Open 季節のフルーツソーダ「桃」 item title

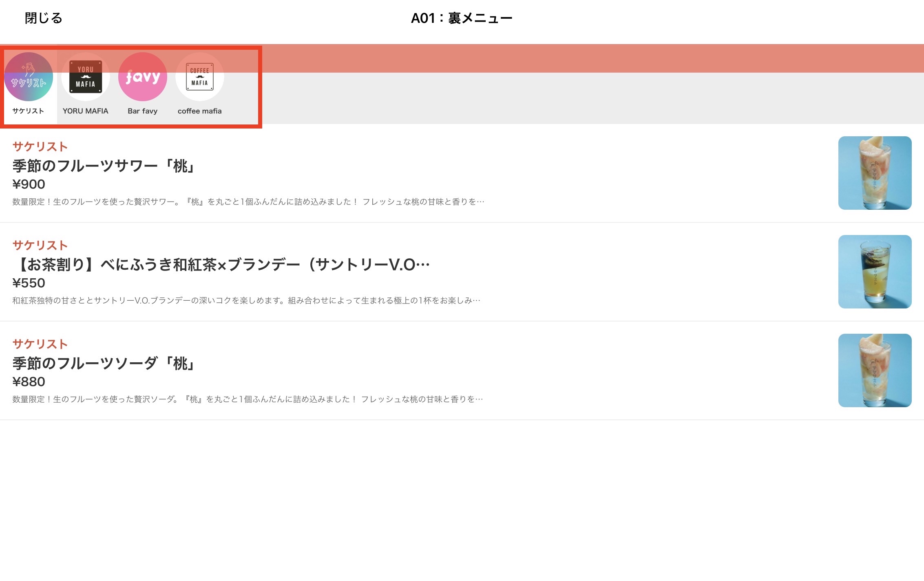104,364
